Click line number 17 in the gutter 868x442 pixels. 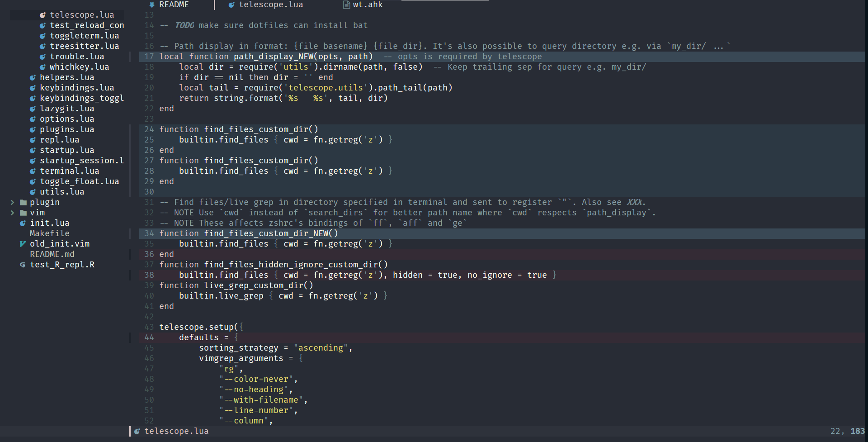(x=149, y=57)
